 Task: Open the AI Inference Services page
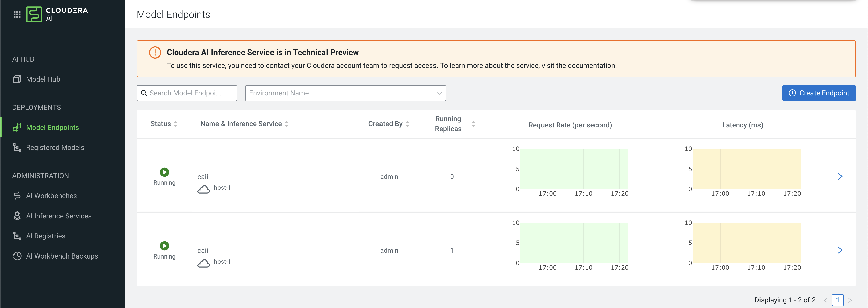pyautogui.click(x=59, y=216)
